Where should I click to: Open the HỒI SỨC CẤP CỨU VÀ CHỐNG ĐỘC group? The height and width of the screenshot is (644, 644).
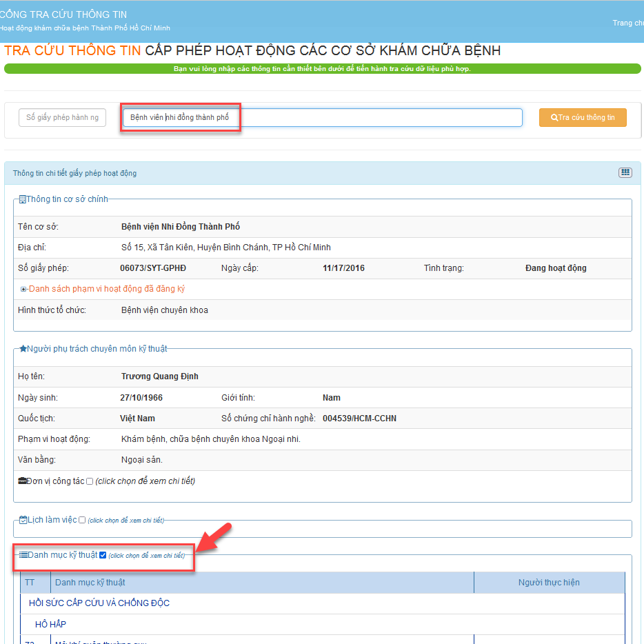[99, 603]
